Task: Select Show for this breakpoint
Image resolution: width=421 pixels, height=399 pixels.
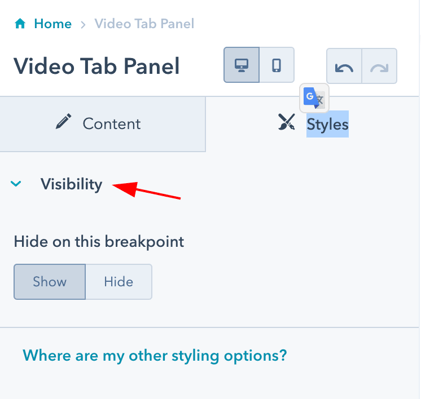Action: click(x=50, y=282)
